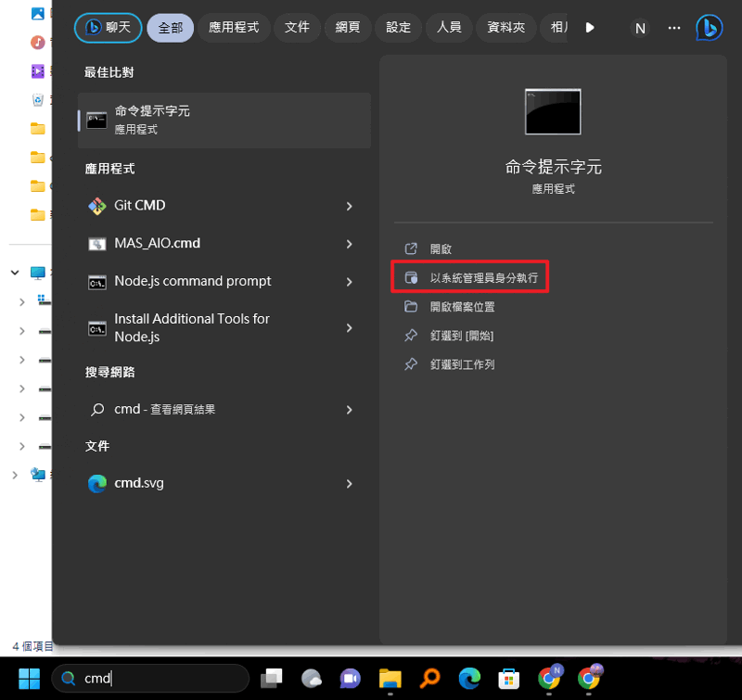Open the N user account badge
The height and width of the screenshot is (700, 742).
640,29
